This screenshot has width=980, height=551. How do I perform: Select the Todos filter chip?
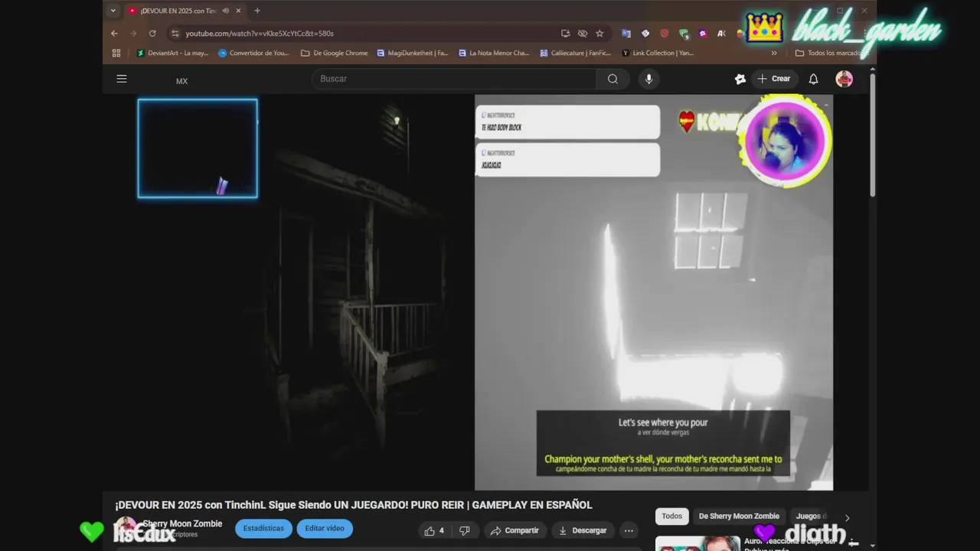click(x=671, y=517)
